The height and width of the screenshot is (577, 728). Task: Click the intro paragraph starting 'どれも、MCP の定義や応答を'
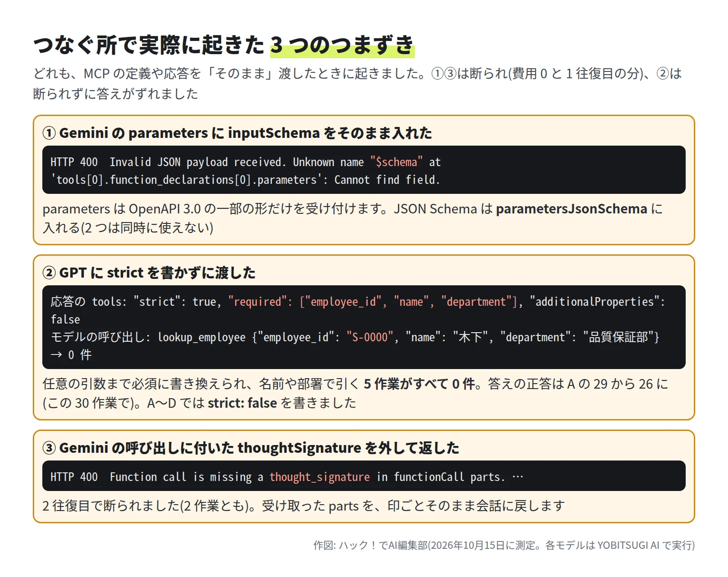[x=358, y=83]
